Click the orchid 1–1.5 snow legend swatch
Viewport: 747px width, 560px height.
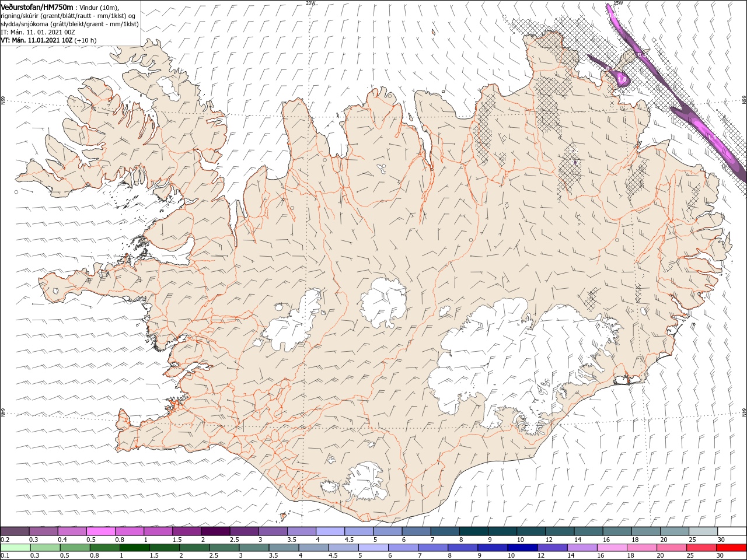(x=158, y=531)
